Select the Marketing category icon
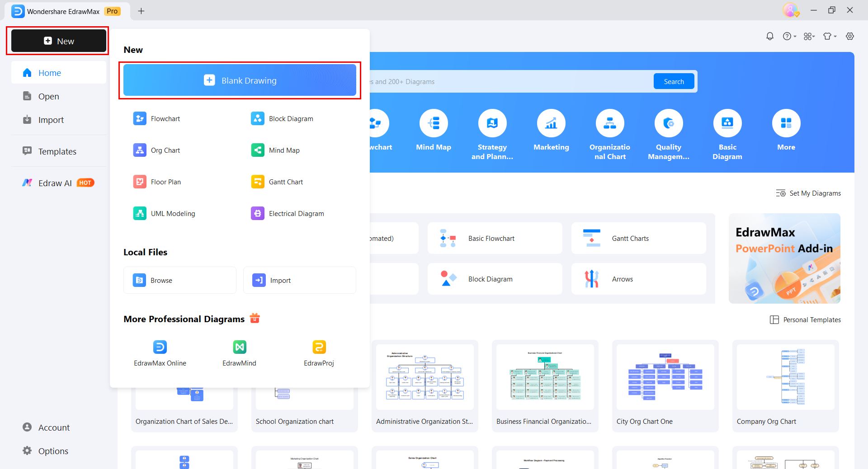Screen dimensions: 868x469 [551, 130]
